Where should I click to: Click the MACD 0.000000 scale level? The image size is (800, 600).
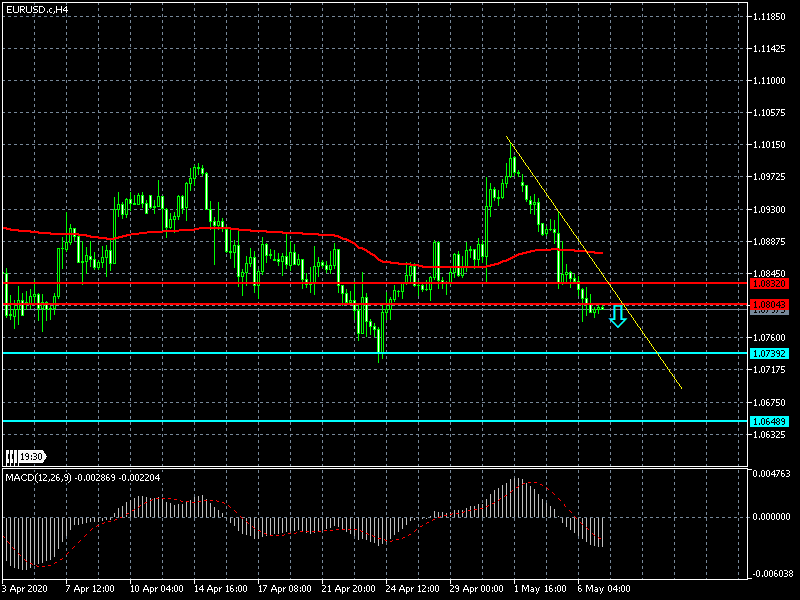click(x=773, y=518)
